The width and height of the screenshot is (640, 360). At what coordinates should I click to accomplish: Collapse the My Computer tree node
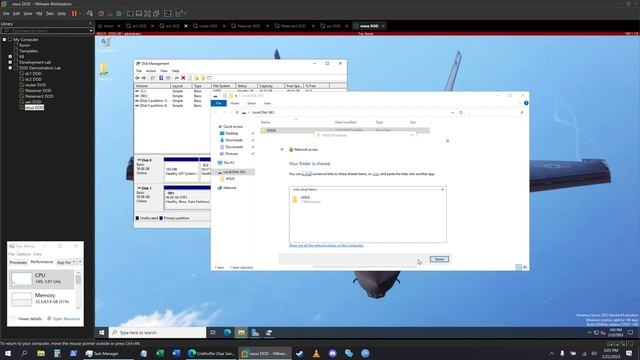click(4, 40)
